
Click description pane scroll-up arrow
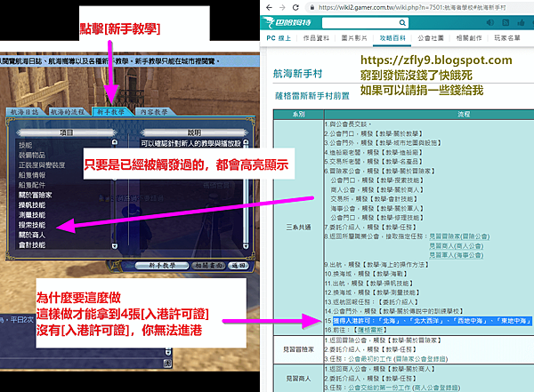(x=246, y=142)
